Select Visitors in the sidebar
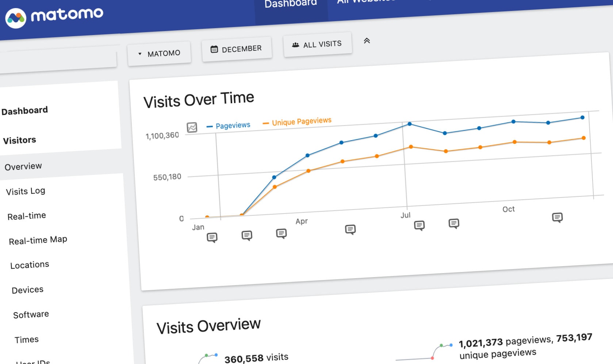 click(19, 140)
